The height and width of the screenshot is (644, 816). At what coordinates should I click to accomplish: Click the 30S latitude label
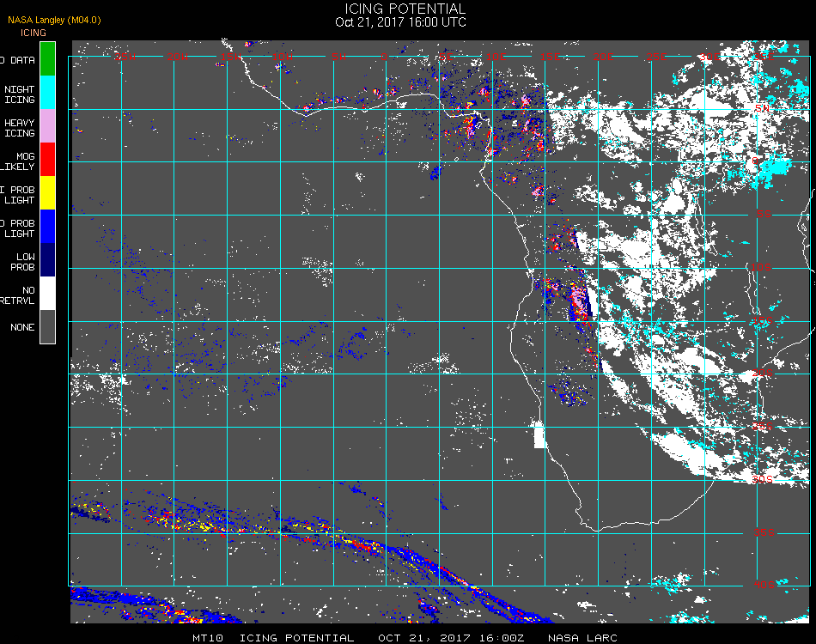[x=762, y=479]
